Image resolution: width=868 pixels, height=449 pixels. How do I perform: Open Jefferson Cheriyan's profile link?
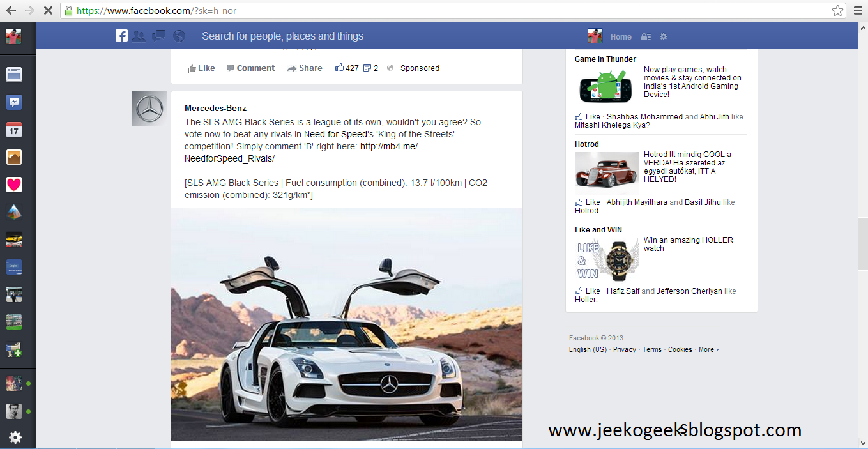[x=689, y=291]
